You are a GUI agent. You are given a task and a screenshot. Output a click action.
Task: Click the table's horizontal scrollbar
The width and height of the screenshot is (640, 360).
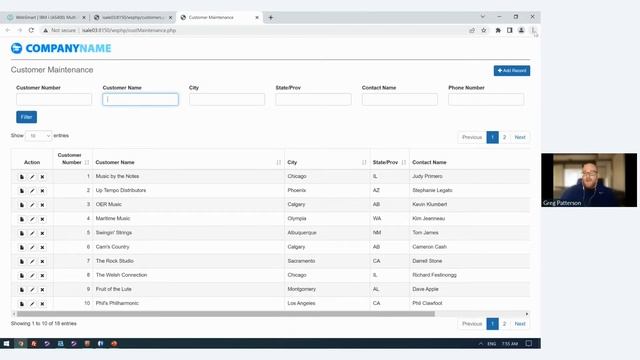226,314
